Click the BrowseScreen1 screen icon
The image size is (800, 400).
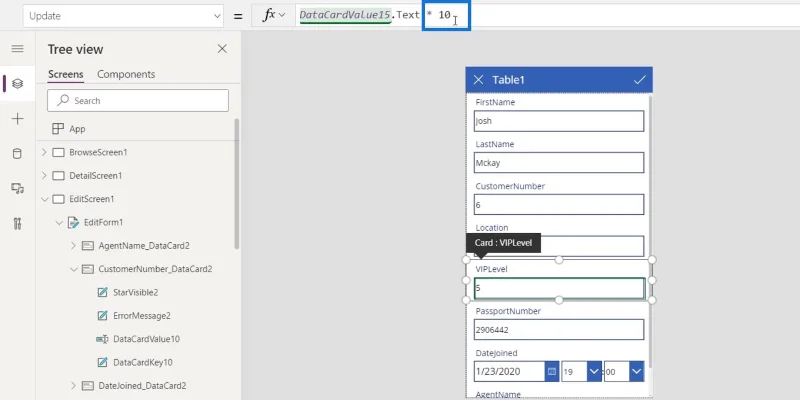tap(59, 152)
